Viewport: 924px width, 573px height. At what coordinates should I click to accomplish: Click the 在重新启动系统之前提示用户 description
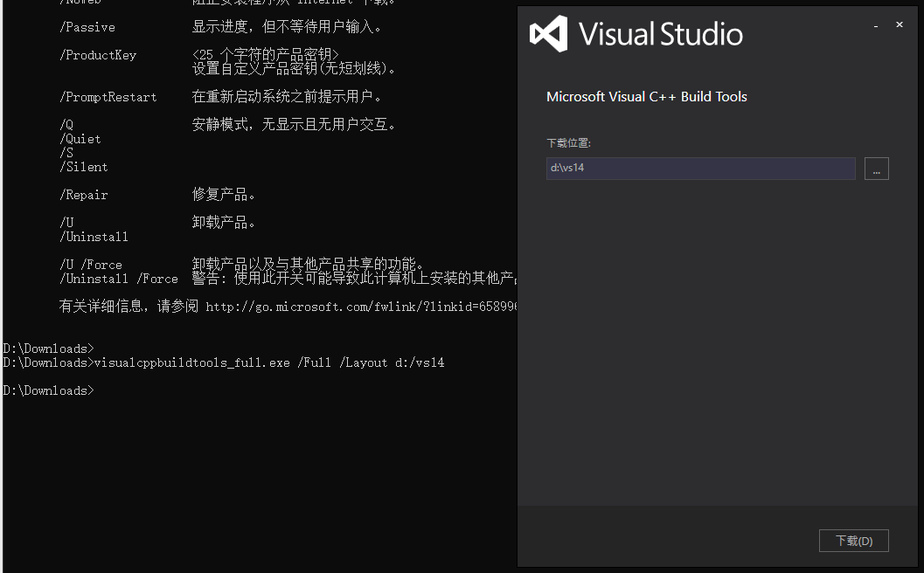(287, 97)
